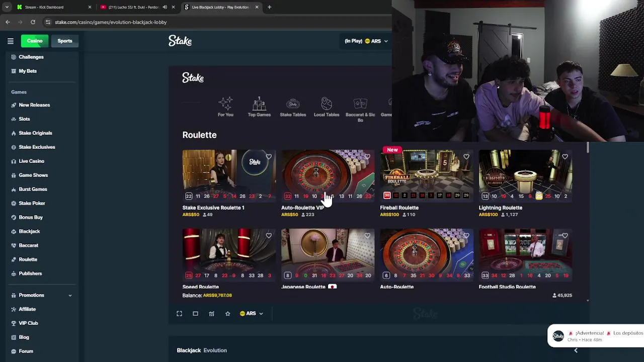
Task: Favorite Auto-Roulette VIP heart
Action: (x=367, y=157)
